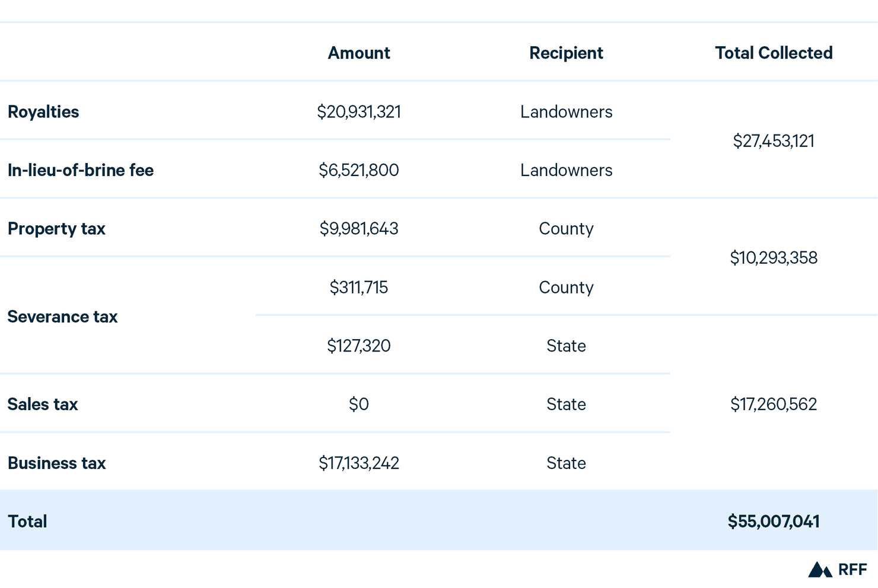This screenshot has width=878, height=588.
Task: Select the Property tax row label
Action: point(56,229)
